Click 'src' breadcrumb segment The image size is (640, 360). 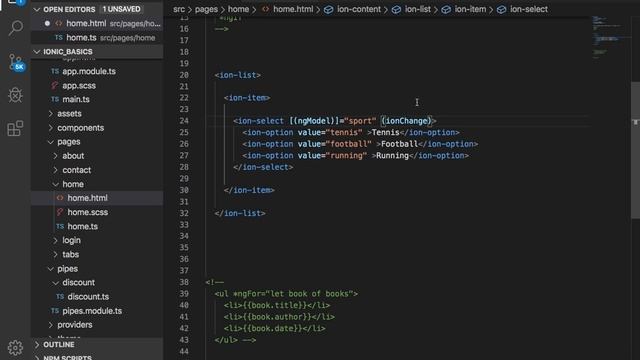coord(179,9)
